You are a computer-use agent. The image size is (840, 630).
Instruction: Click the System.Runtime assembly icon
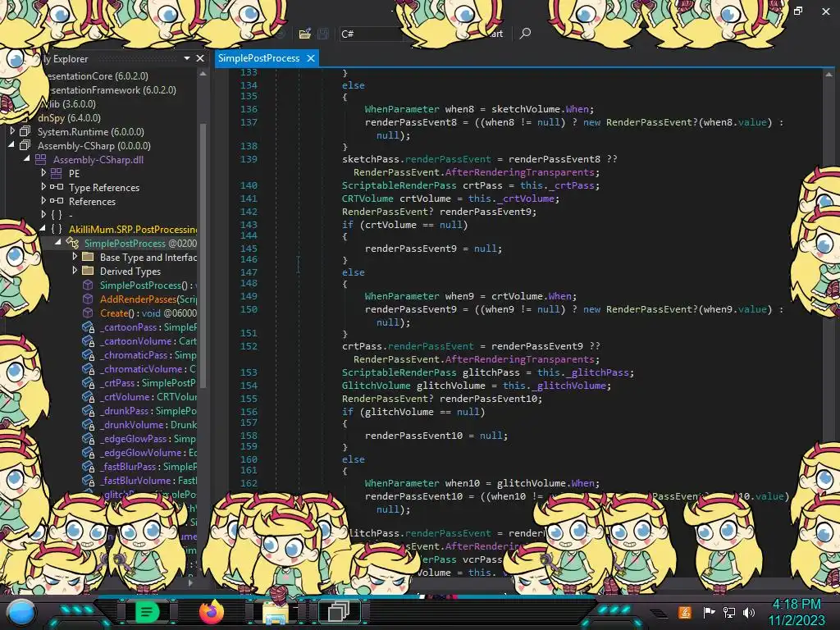point(25,131)
